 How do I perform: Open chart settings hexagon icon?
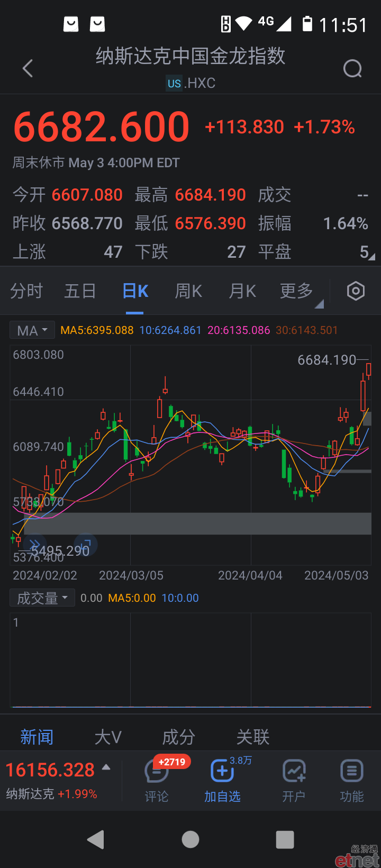coord(356,291)
